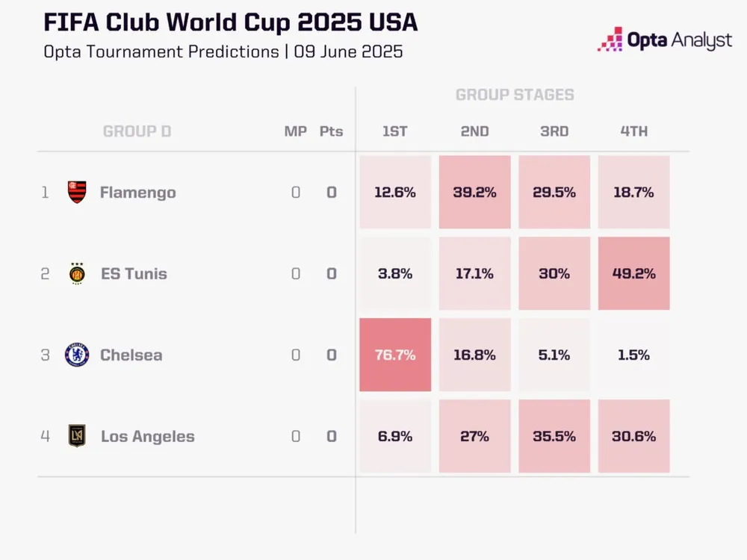Screen dimensions: 747x560
Task: Click the GROUP D header label
Action: [x=137, y=131]
